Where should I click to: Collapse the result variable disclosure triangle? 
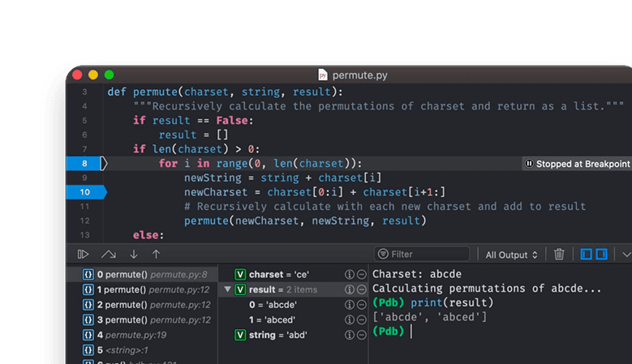coord(227,289)
